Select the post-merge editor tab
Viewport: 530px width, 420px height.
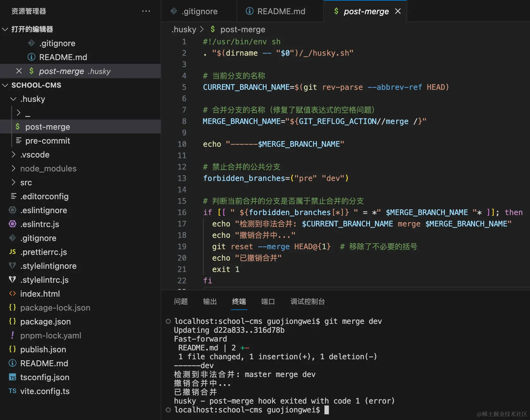coord(365,11)
